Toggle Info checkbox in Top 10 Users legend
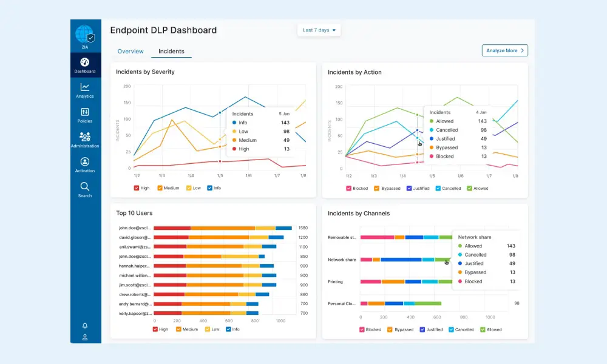Image resolution: width=607 pixels, height=364 pixels. pyautogui.click(x=228, y=329)
